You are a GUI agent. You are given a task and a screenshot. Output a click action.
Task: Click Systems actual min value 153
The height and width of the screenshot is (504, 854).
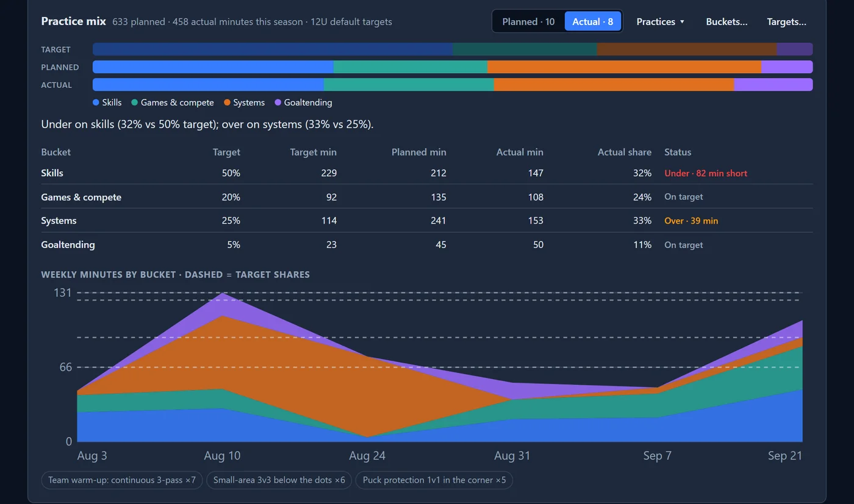click(x=535, y=221)
